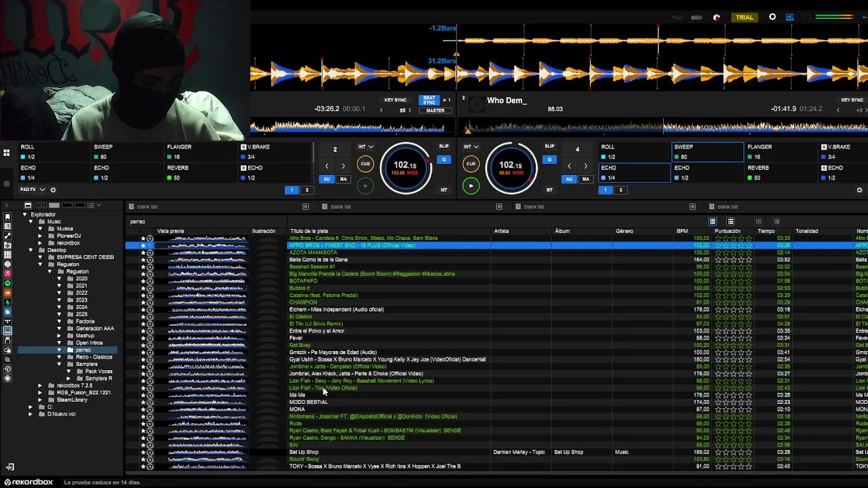
Task: Shift deck 2 pad bank right arrow
Action: (x=586, y=166)
